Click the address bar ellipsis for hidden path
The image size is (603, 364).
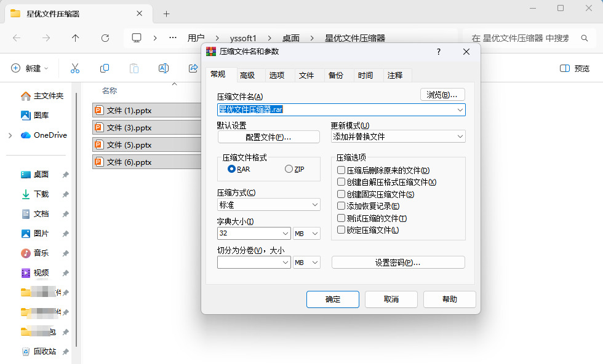(173, 38)
